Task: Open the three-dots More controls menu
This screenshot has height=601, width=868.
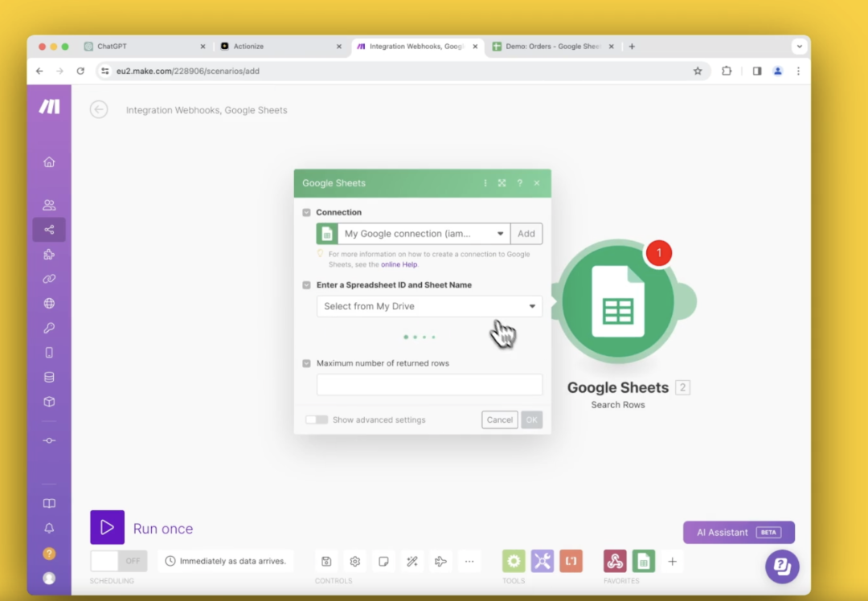Action: pos(469,561)
